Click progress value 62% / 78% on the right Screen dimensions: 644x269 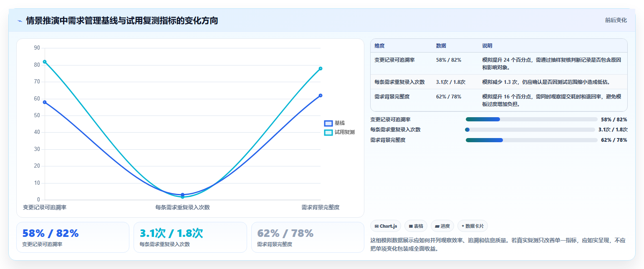click(614, 140)
